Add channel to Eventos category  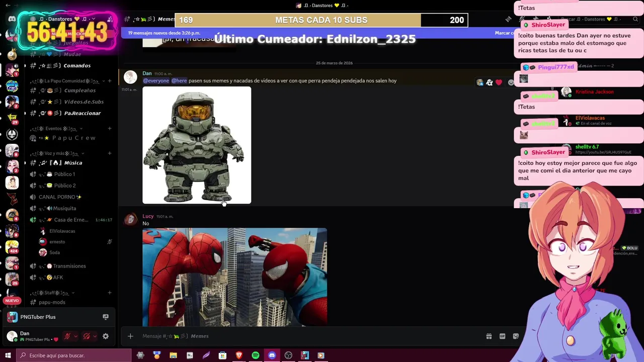tap(110, 128)
